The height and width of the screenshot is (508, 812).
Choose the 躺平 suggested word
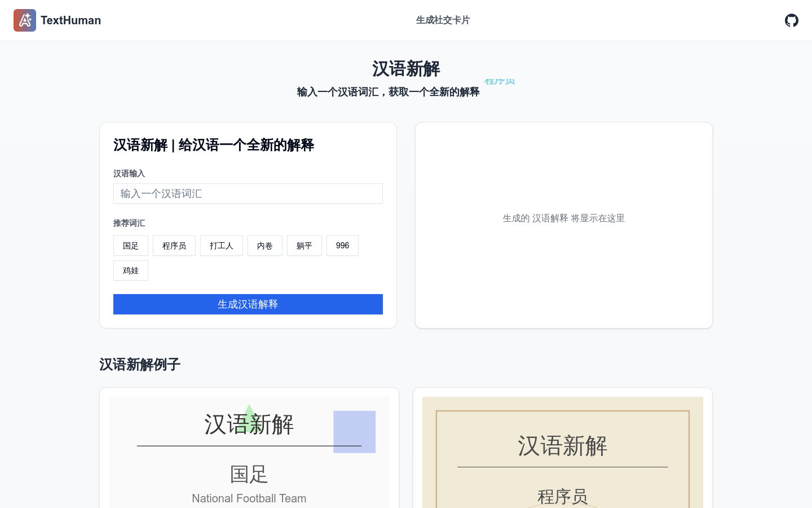pyautogui.click(x=304, y=246)
